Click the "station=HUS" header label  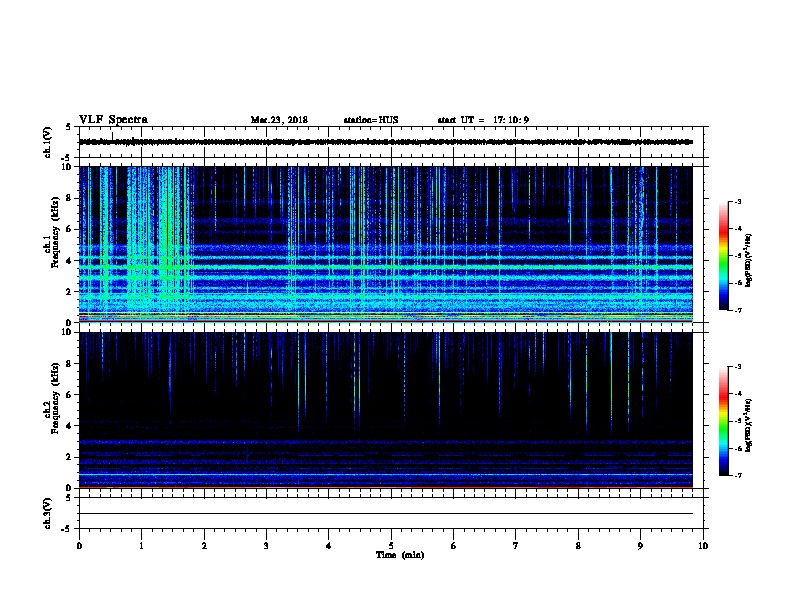(371, 120)
